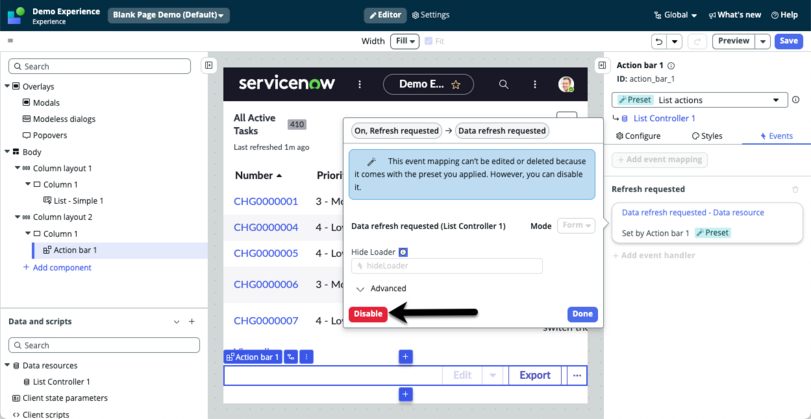Select Action bar 1 in tree
Viewport: 811px width, 419px height.
[x=69, y=250]
